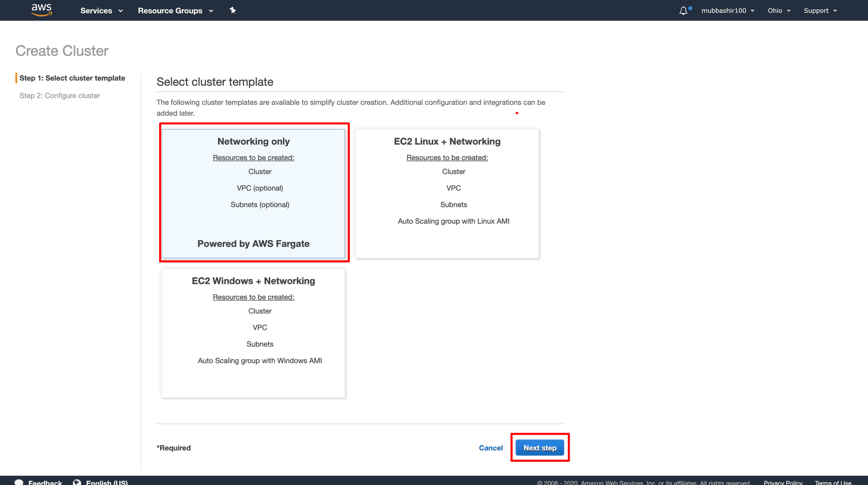Click 'VPC (optional)' text

click(x=260, y=188)
